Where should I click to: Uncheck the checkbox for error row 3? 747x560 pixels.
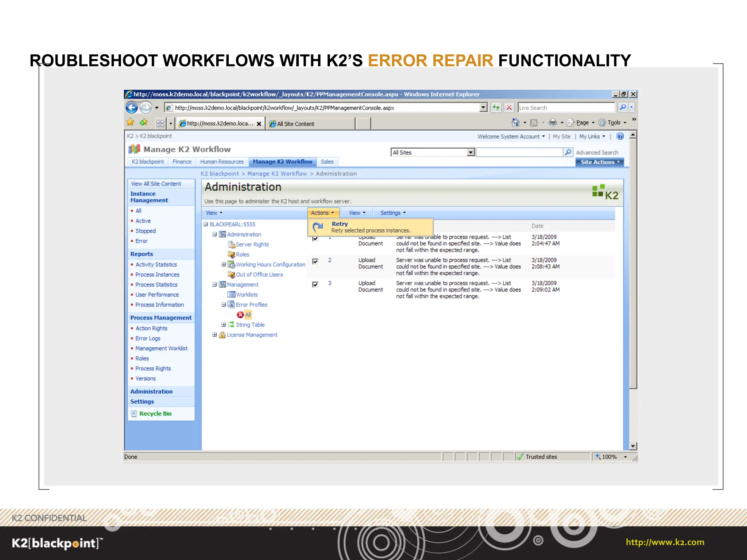point(315,284)
